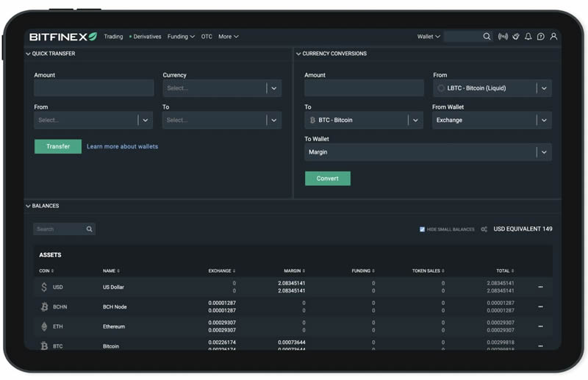The height and width of the screenshot is (380, 588).
Task: Sort balances by Total column
Action: [x=505, y=270]
